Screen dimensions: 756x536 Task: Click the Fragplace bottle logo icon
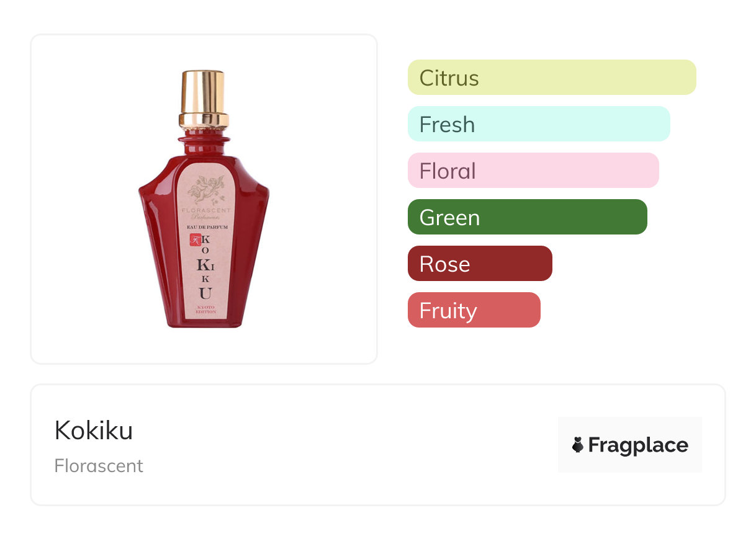[x=578, y=445]
